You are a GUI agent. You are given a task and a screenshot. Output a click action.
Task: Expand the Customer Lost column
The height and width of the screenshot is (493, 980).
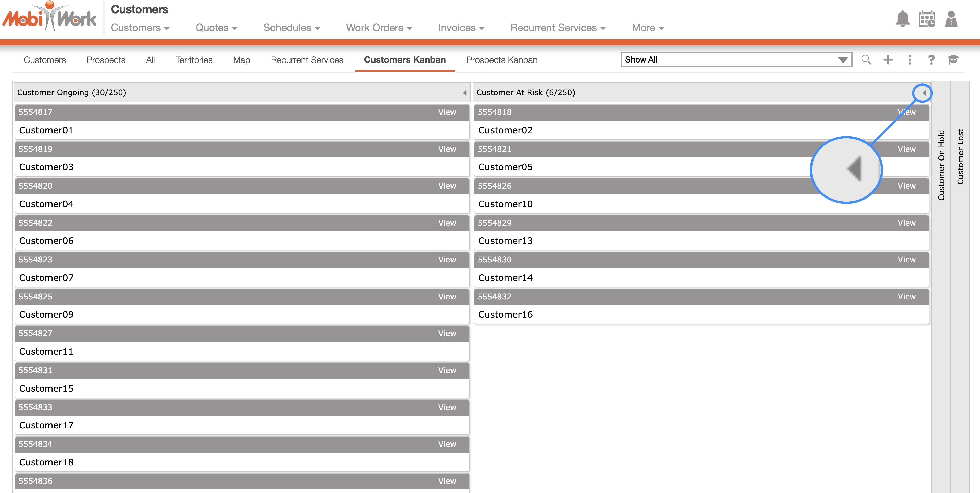point(960,157)
